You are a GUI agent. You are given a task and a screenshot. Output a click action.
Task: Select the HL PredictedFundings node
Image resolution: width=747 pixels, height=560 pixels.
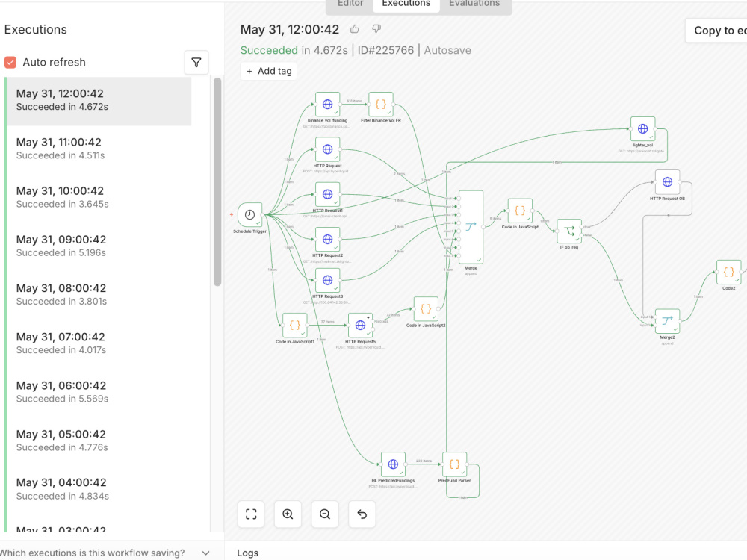click(x=393, y=464)
